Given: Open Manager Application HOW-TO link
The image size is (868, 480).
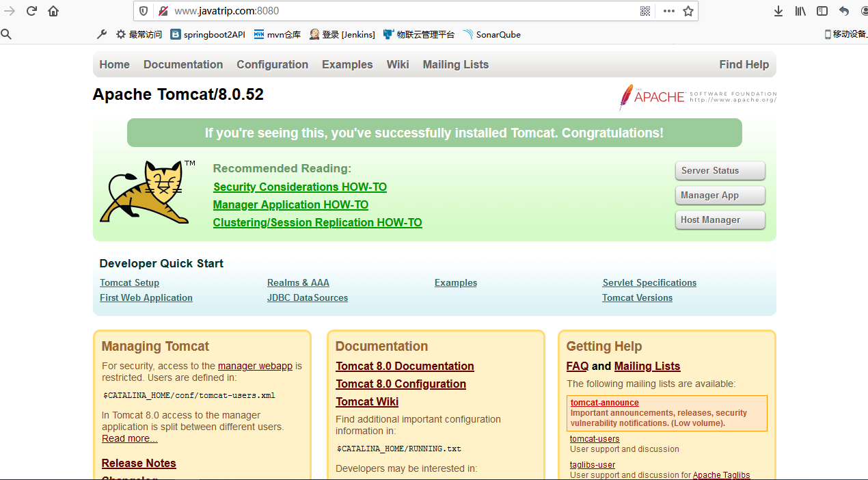Looking at the screenshot, I should 290,204.
